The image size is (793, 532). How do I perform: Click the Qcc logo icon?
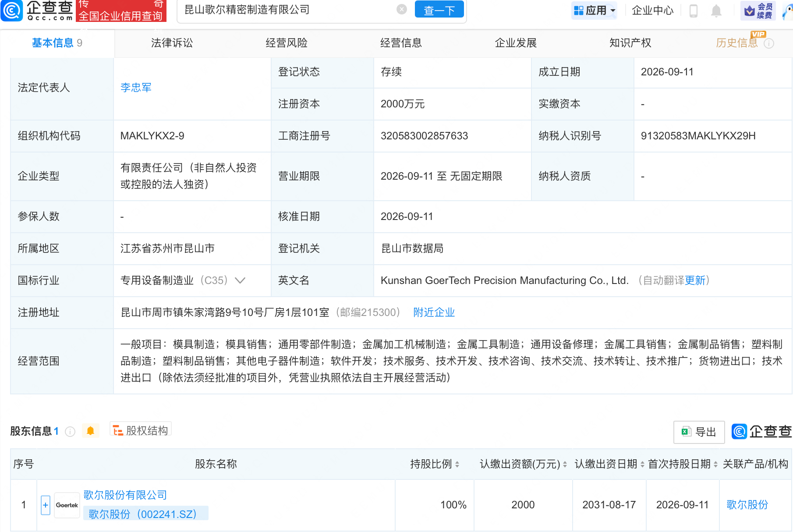pos(11,11)
